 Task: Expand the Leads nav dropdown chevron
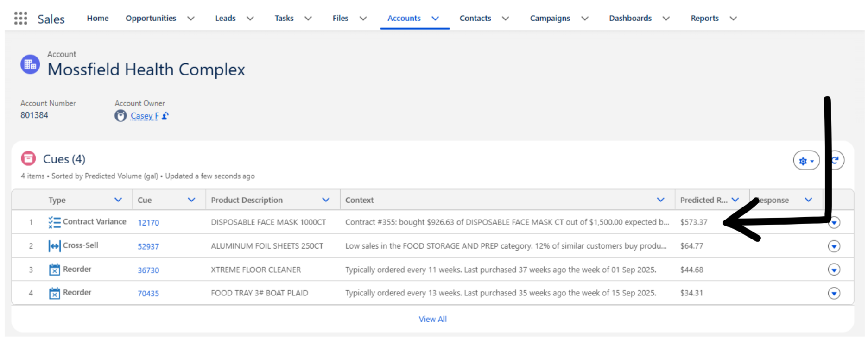click(x=250, y=19)
